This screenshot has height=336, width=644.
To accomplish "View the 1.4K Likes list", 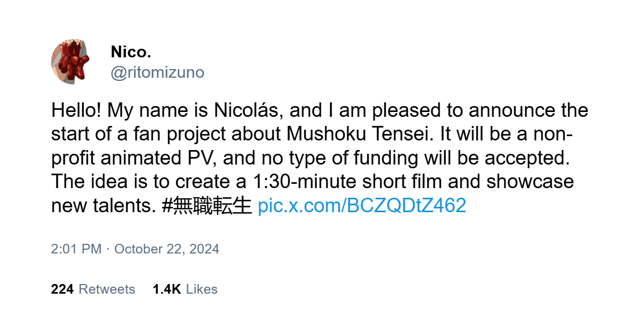I will tap(185, 289).
